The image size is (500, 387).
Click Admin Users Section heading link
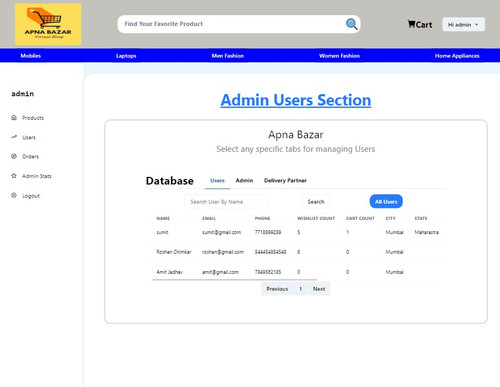296,100
